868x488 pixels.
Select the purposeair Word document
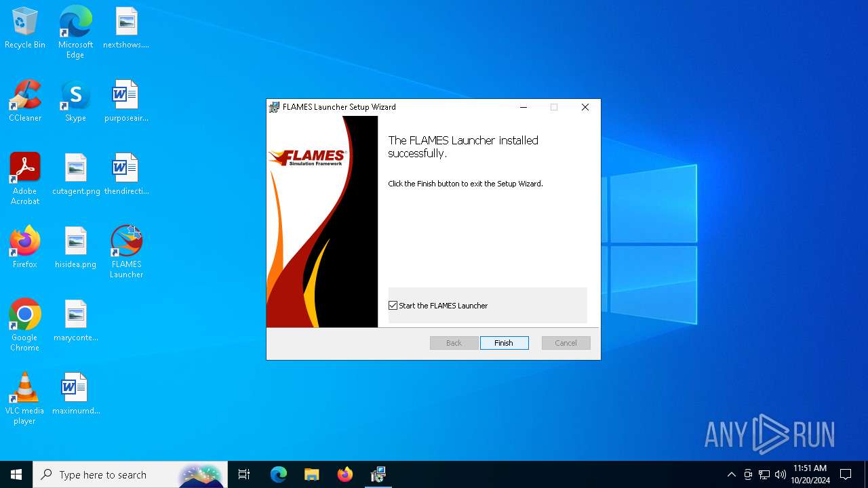tap(126, 101)
